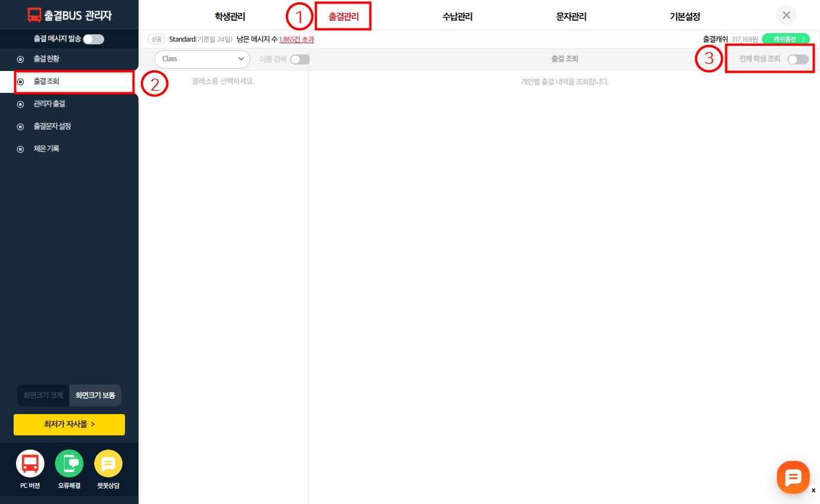Switch to 수납관리 tab

pos(457,17)
